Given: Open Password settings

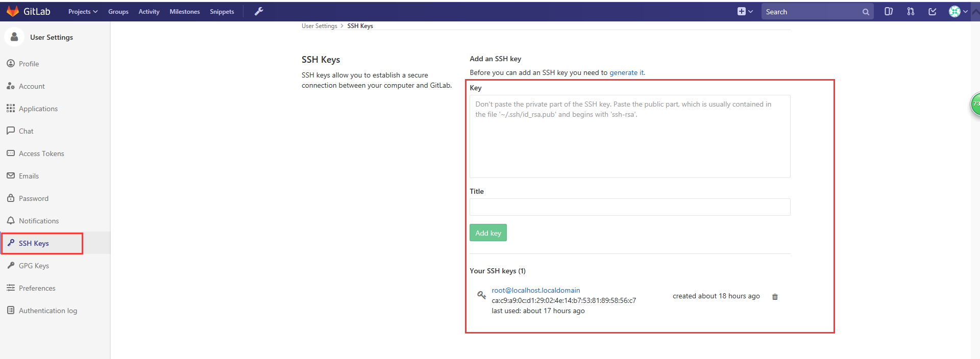Looking at the screenshot, I should tap(34, 198).
